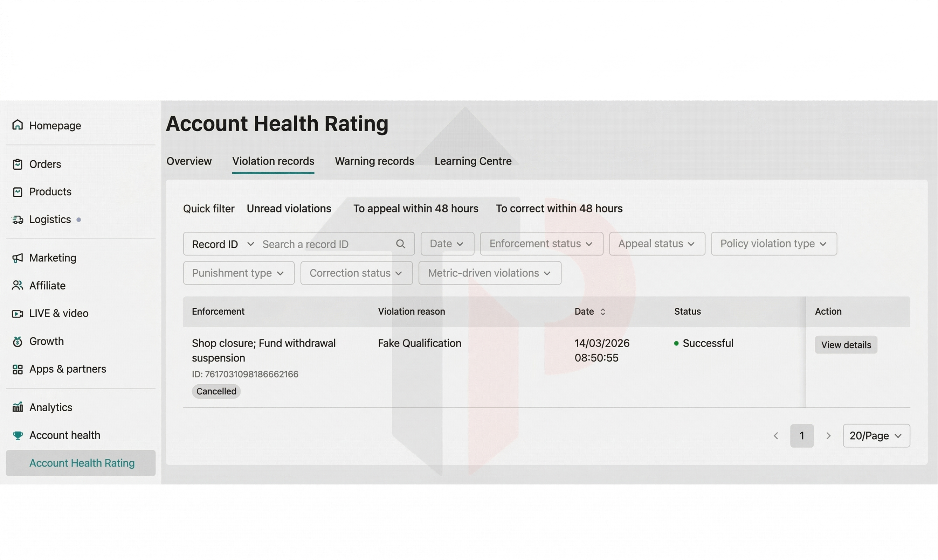Viewport: 938px width, 560px height.
Task: Expand the Policy violation type dropdown
Action: click(773, 244)
